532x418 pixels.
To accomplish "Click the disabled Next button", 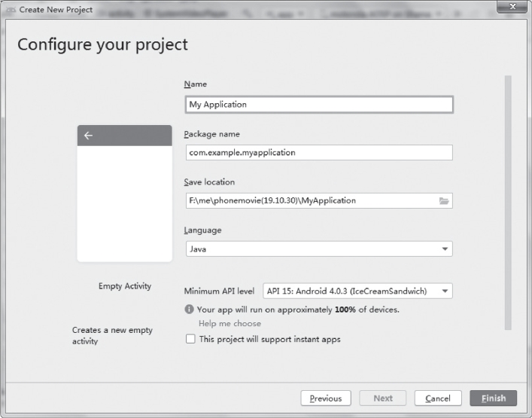I will tap(382, 398).
